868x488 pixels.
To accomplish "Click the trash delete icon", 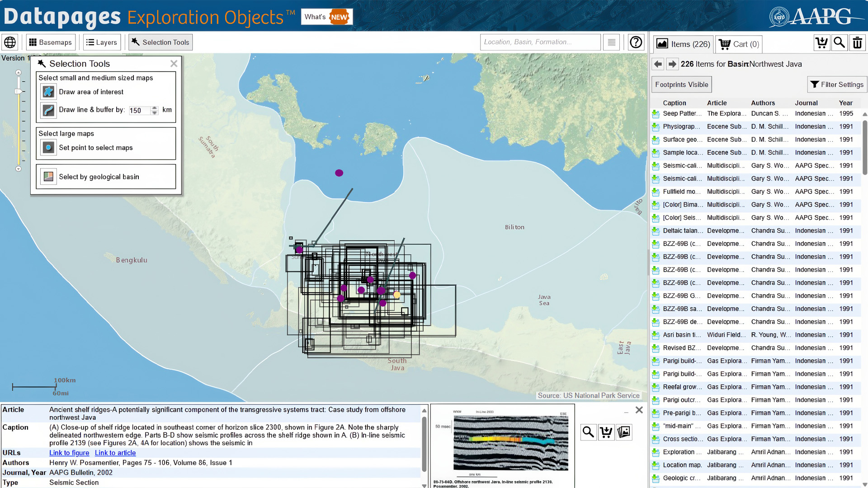I will click(857, 43).
